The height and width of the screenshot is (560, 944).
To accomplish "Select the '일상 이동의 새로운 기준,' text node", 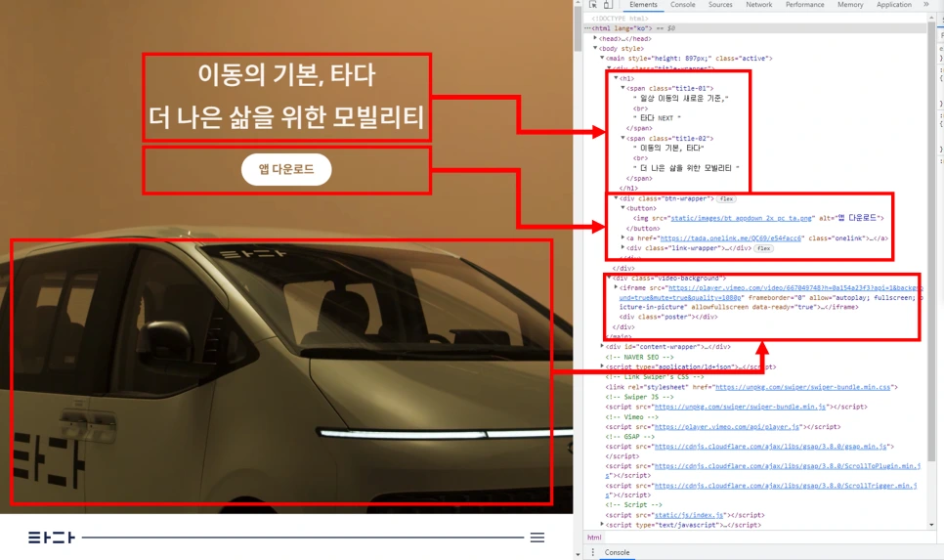I will 681,98.
